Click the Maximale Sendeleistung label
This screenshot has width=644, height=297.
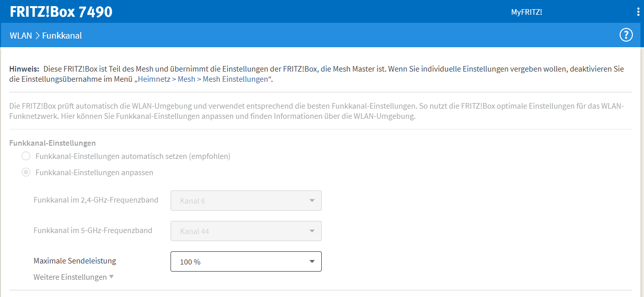[75, 261]
